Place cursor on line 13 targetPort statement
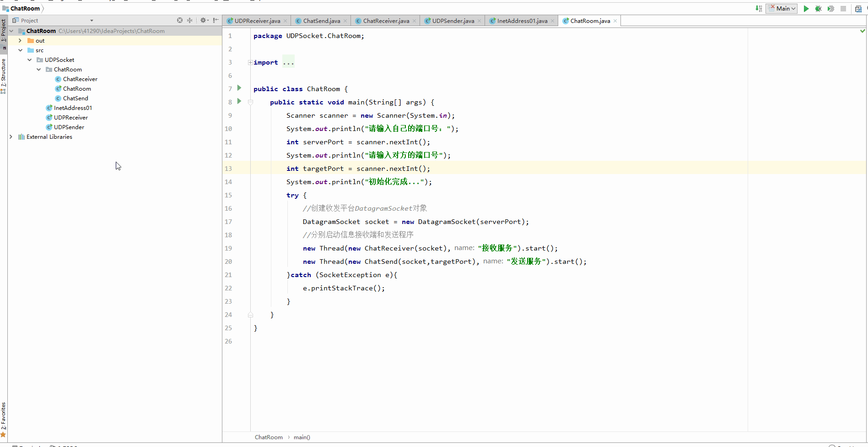This screenshot has height=447, width=868. [358, 169]
